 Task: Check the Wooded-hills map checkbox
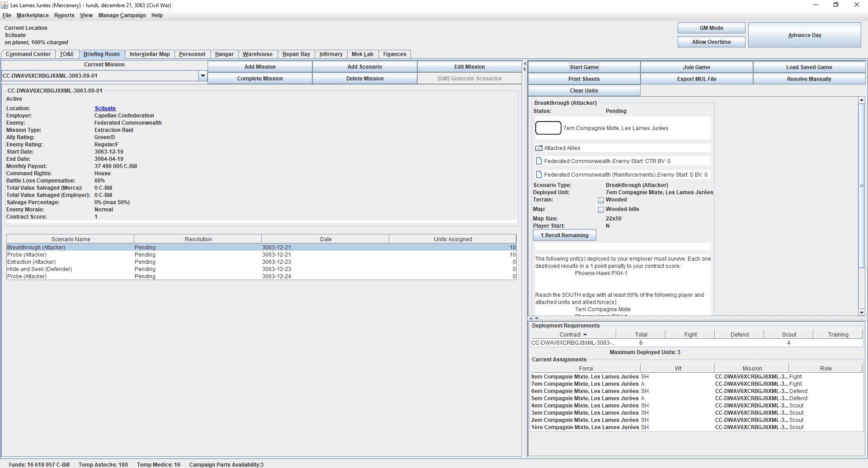[601, 209]
